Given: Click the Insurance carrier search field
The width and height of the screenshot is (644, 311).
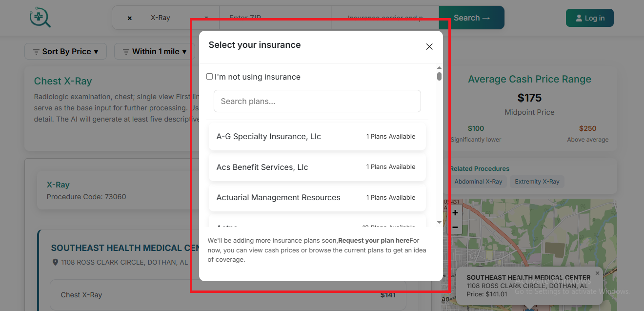Looking at the screenshot, I should click(385, 18).
